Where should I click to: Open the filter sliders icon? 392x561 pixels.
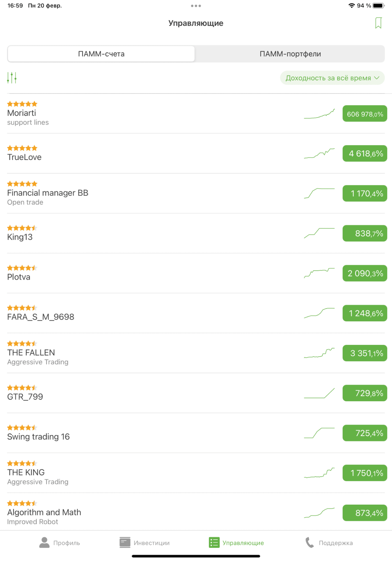point(12,78)
